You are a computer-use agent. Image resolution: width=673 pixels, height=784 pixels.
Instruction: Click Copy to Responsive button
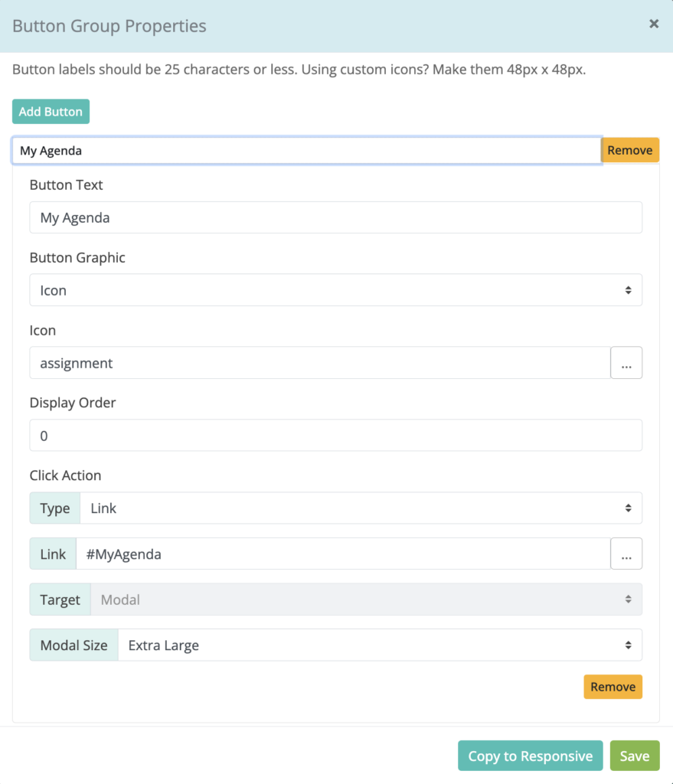(530, 756)
